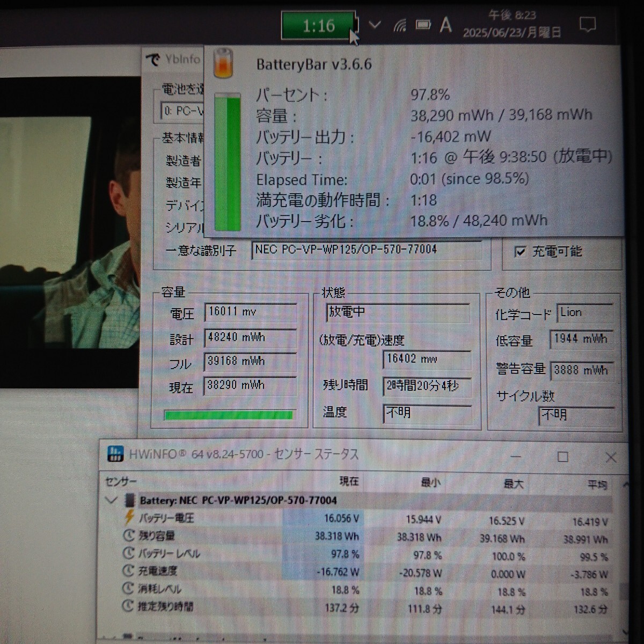644x644 pixels.
Task: Click the status field 放電中
Action: (x=398, y=312)
